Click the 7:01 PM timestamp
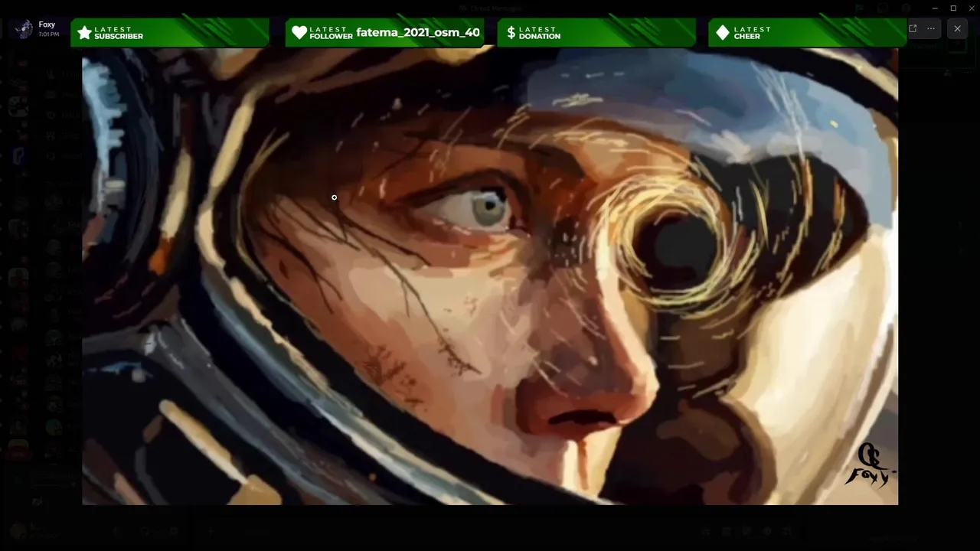The image size is (980, 551). tap(48, 34)
